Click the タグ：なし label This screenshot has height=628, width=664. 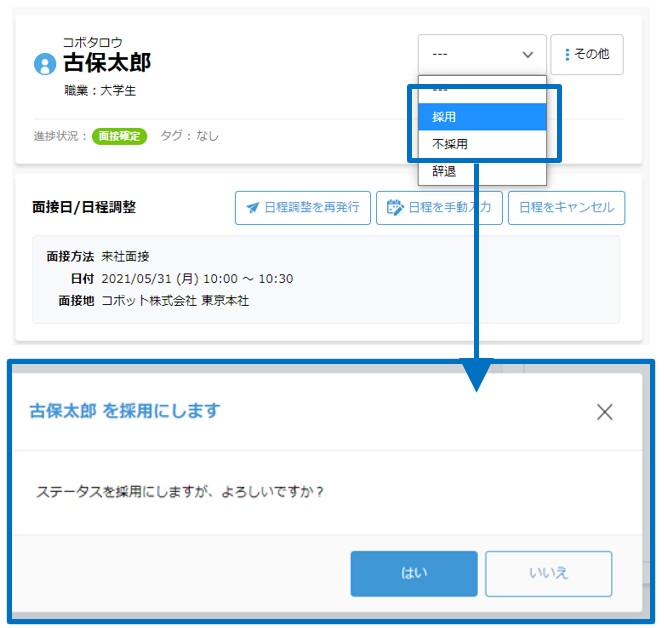(189, 136)
